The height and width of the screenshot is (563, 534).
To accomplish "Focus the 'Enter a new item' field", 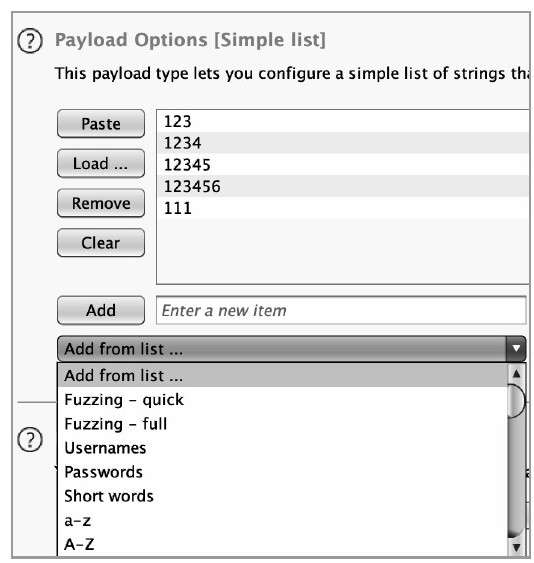I will point(341,310).
